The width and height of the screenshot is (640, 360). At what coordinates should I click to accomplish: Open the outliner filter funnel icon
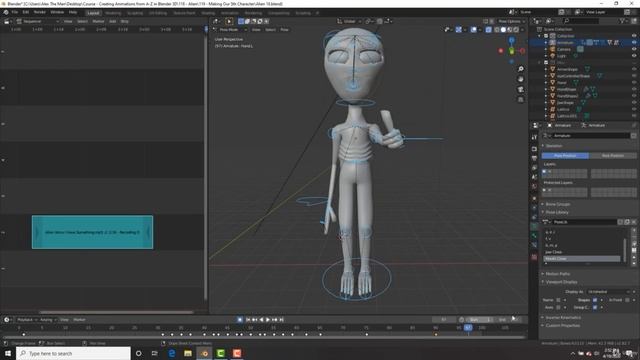[623, 21]
